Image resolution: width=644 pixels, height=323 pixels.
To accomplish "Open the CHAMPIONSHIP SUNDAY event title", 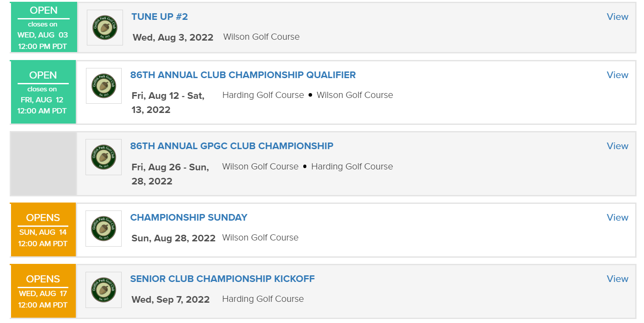I will click(x=189, y=218).
